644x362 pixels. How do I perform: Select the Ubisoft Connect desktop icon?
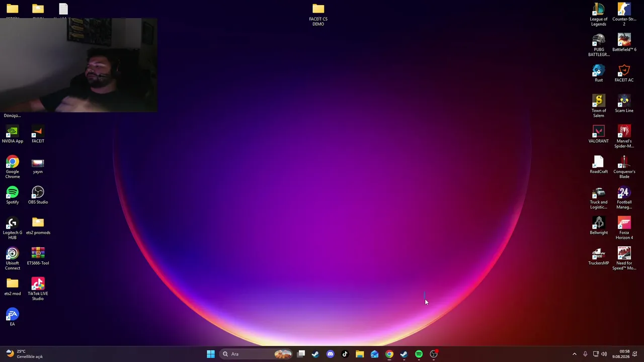12,259
